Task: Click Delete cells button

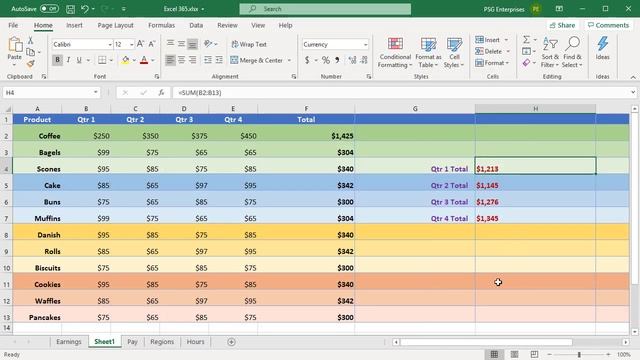Action: 492,51
